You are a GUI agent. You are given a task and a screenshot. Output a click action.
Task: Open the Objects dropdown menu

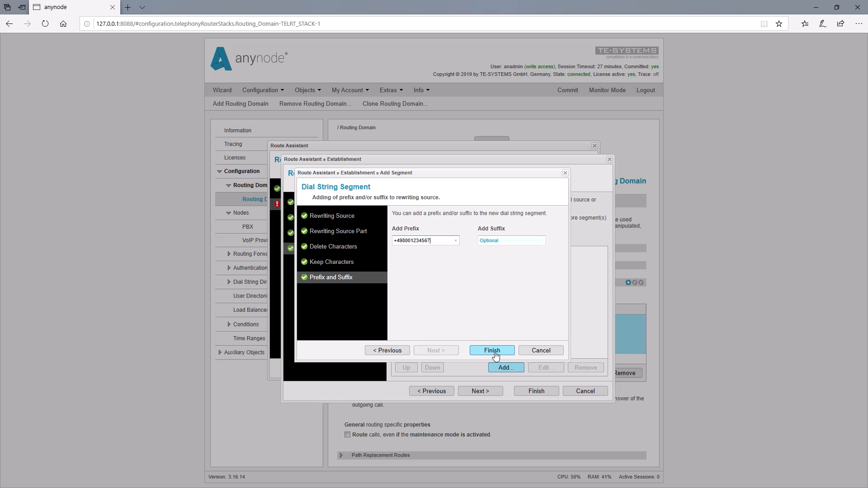tap(307, 90)
